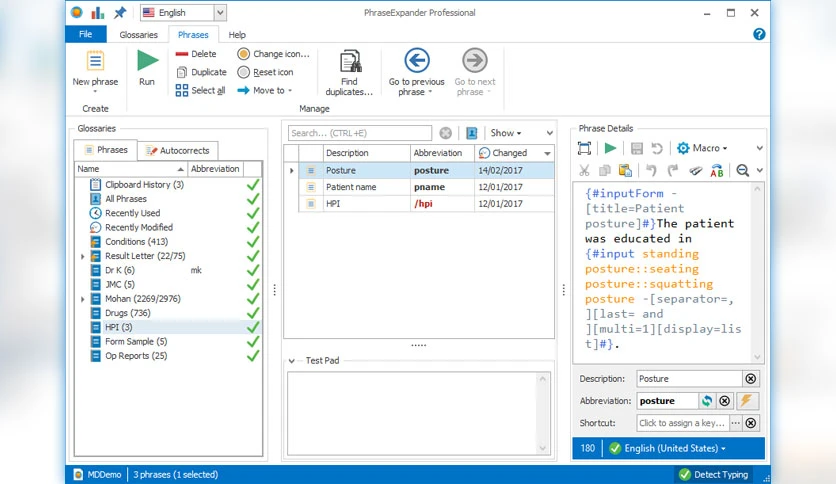This screenshot has width=836, height=484.
Task: Open the Macro dropdown
Action: pos(702,148)
